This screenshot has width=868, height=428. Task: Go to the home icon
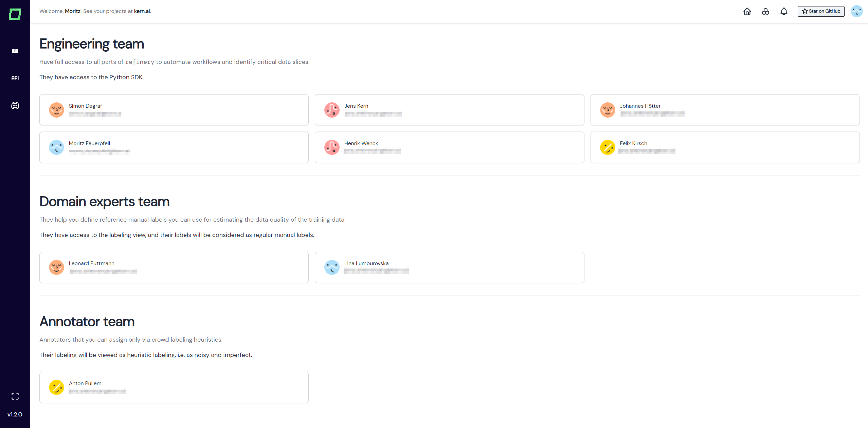point(747,12)
